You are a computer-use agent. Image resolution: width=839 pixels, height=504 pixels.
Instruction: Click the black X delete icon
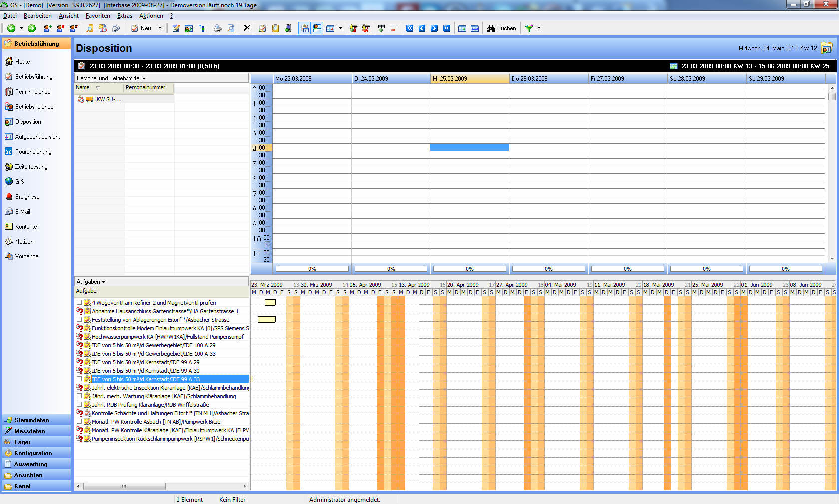(247, 28)
